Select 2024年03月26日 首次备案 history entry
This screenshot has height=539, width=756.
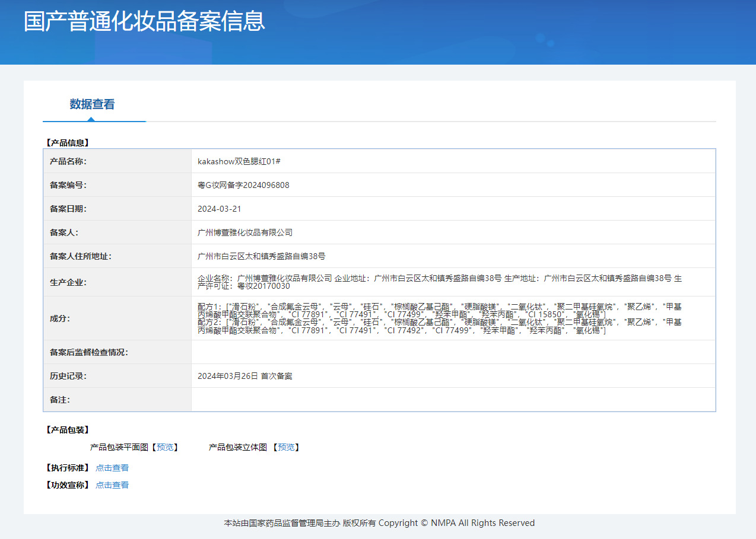[x=245, y=376]
